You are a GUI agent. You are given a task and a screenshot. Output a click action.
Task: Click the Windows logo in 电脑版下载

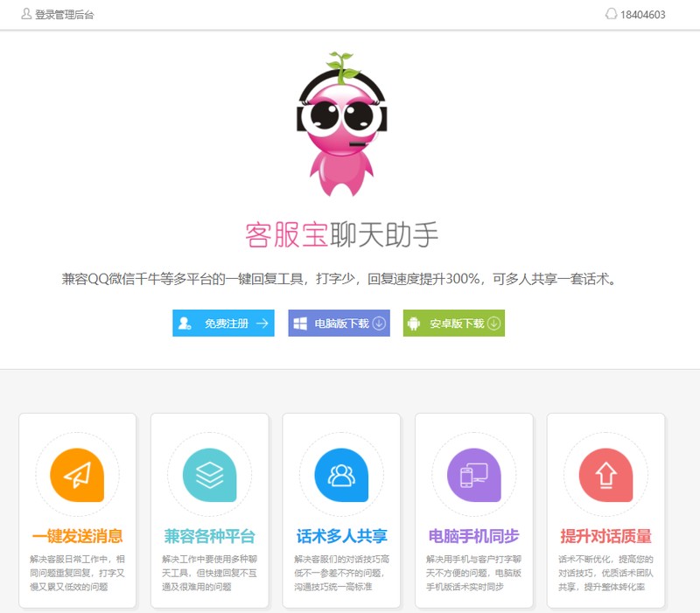pyautogui.click(x=300, y=323)
